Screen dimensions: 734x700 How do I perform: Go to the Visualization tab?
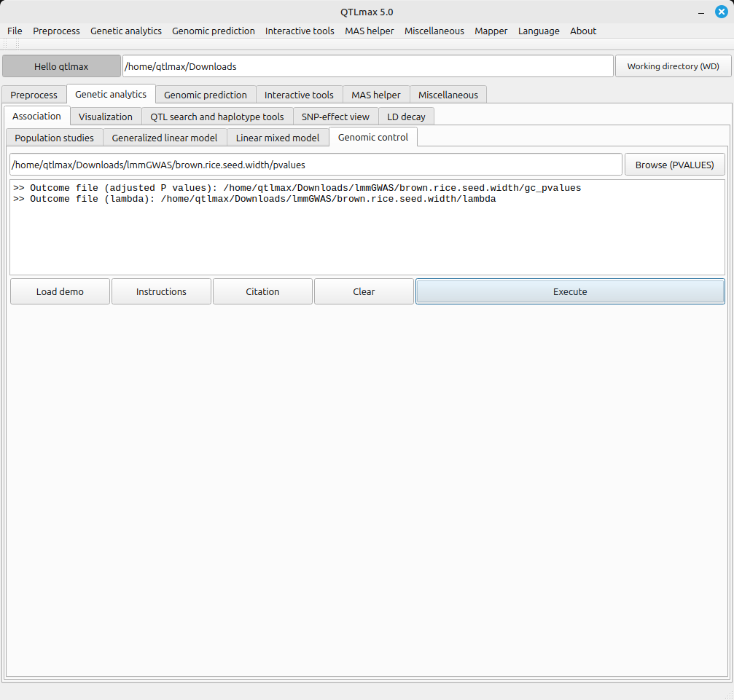click(106, 117)
